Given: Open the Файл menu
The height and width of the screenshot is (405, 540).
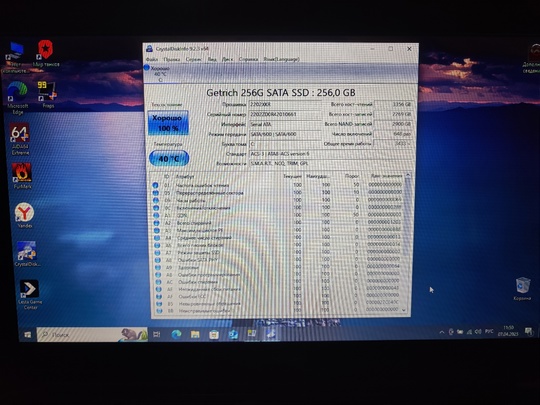Looking at the screenshot, I should (x=152, y=59).
